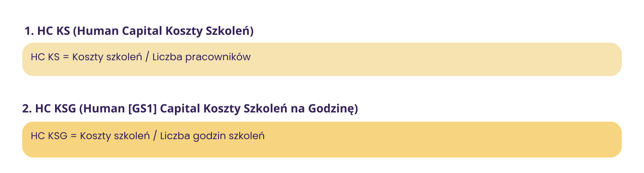Viewport: 644px width, 173px height.
Task: Click the number '1.' before HC KS heading
Action: point(29,31)
